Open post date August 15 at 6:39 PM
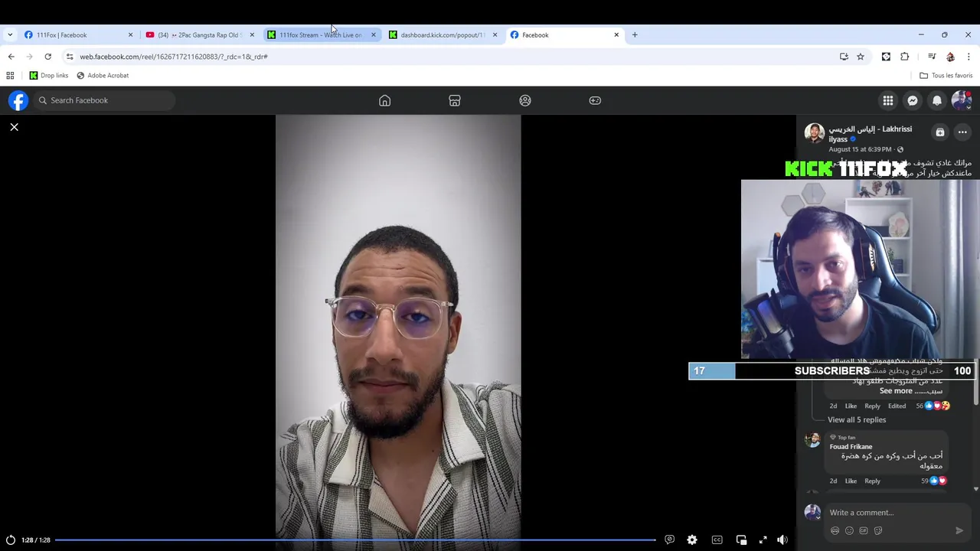This screenshot has width=980, height=551. 860,149
